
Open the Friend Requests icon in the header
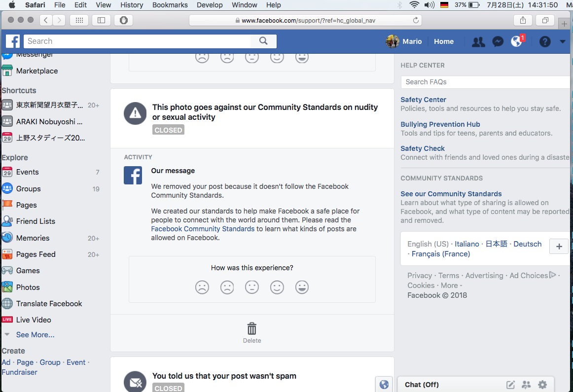point(478,41)
